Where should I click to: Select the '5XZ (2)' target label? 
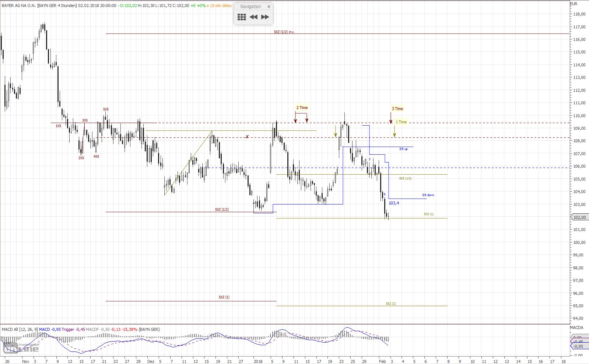pos(391,304)
